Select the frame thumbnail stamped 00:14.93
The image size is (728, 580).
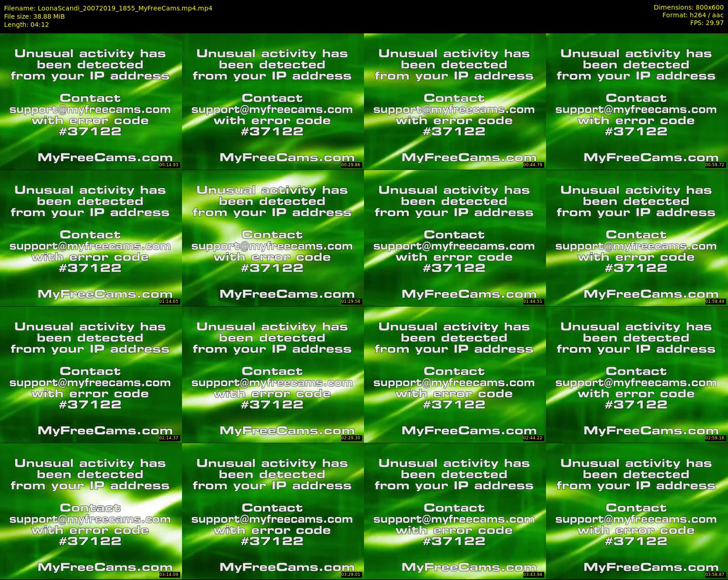pos(91,101)
